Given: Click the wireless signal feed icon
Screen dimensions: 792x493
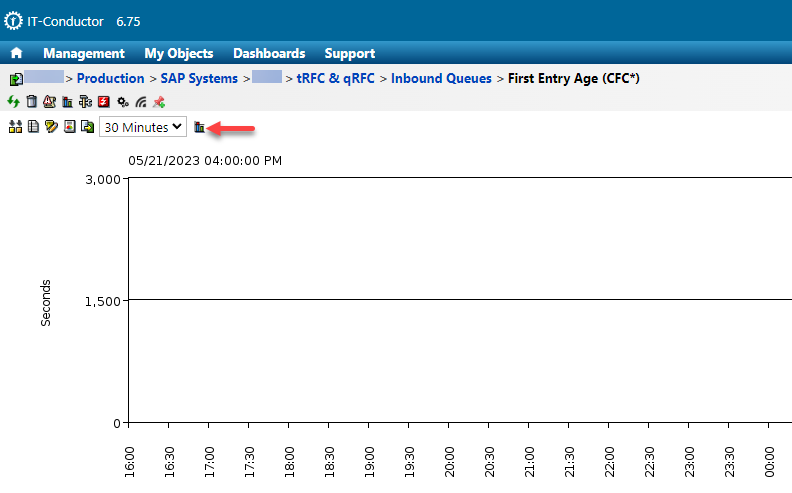Looking at the screenshot, I should click(x=140, y=101).
